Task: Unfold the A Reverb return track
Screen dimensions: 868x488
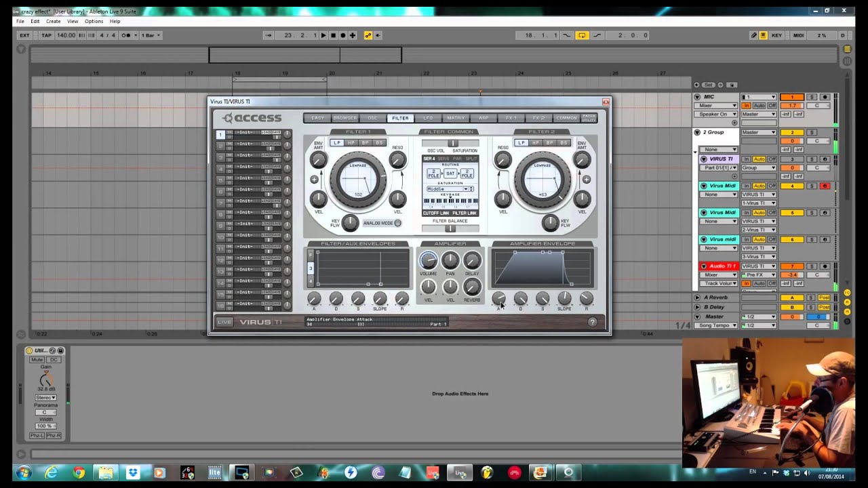Action: pyautogui.click(x=698, y=298)
